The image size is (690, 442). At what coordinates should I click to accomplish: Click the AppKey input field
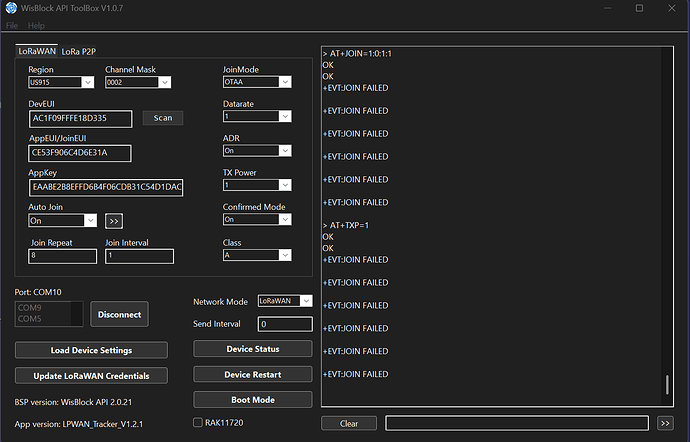tap(106, 187)
